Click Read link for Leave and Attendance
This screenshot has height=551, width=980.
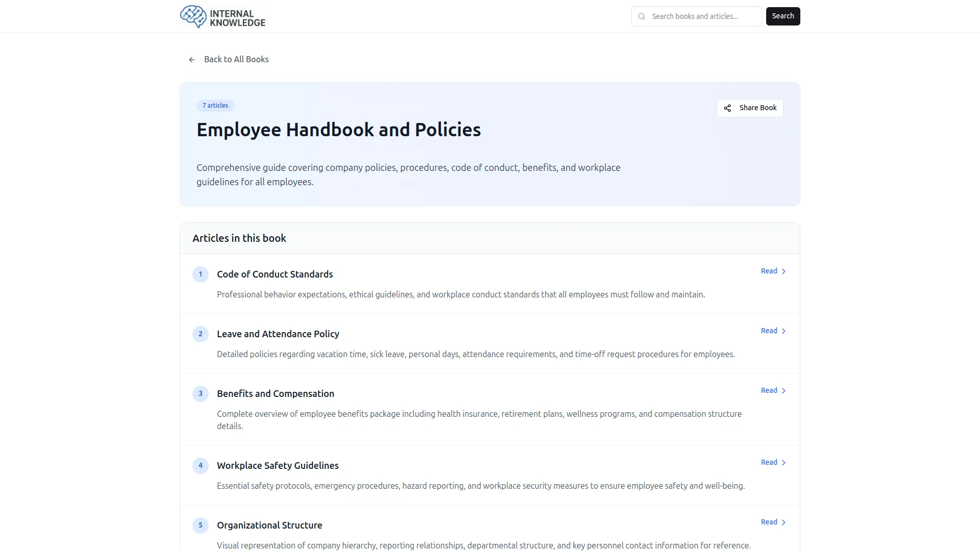(x=769, y=331)
